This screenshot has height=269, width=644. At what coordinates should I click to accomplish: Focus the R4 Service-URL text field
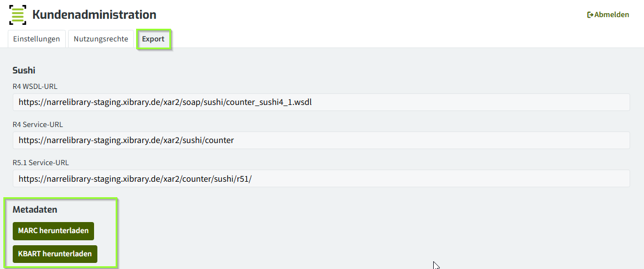point(321,140)
